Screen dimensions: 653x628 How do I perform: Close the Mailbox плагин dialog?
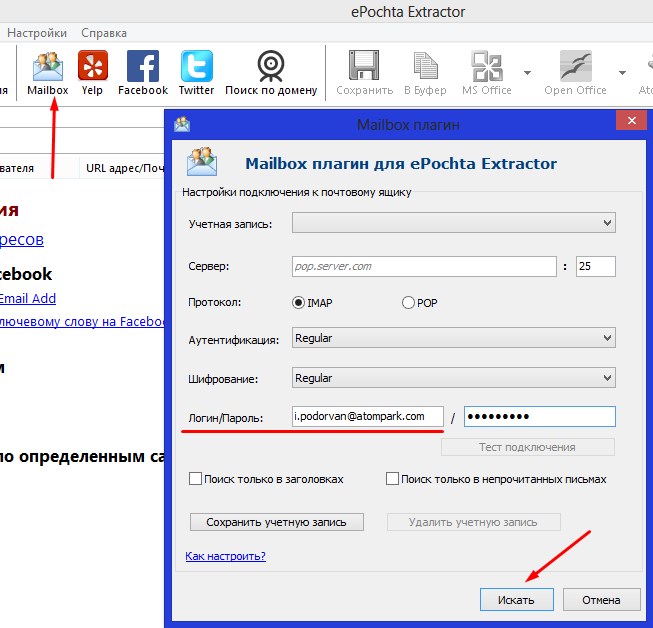[632, 120]
